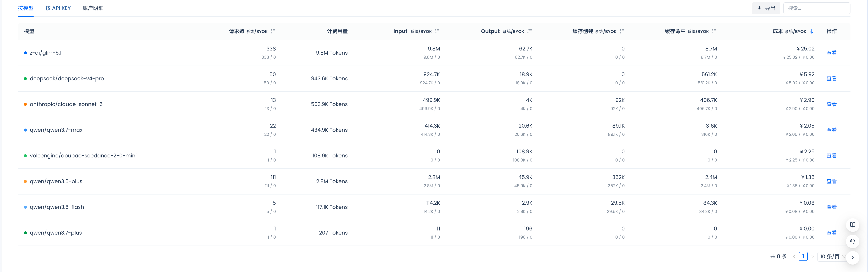This screenshot has height=272, width=868.
Task: Click the 共 8 条 total count text
Action: pos(778,257)
